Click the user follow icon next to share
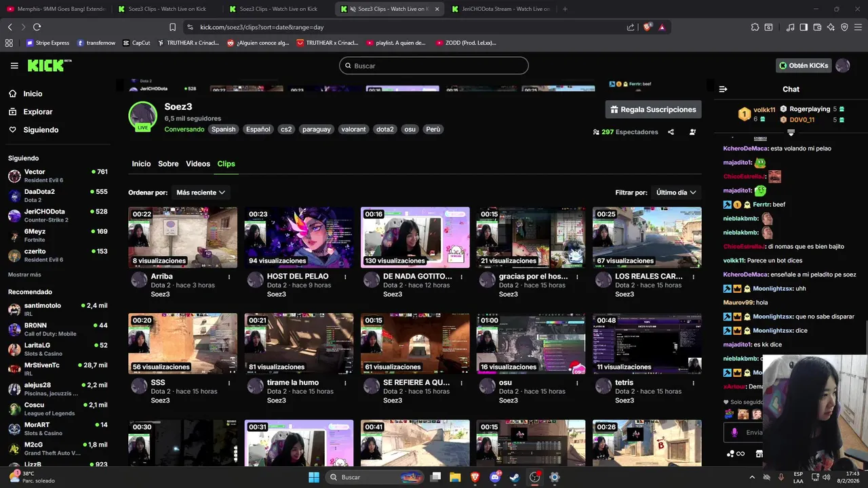Image resolution: width=868 pixels, height=488 pixels. (692, 132)
